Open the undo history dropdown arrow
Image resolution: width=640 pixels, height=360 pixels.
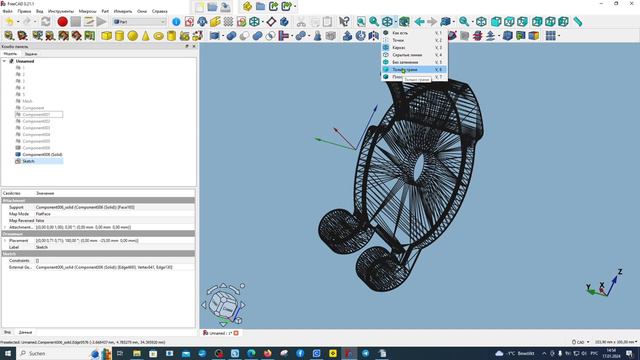click(x=18, y=22)
